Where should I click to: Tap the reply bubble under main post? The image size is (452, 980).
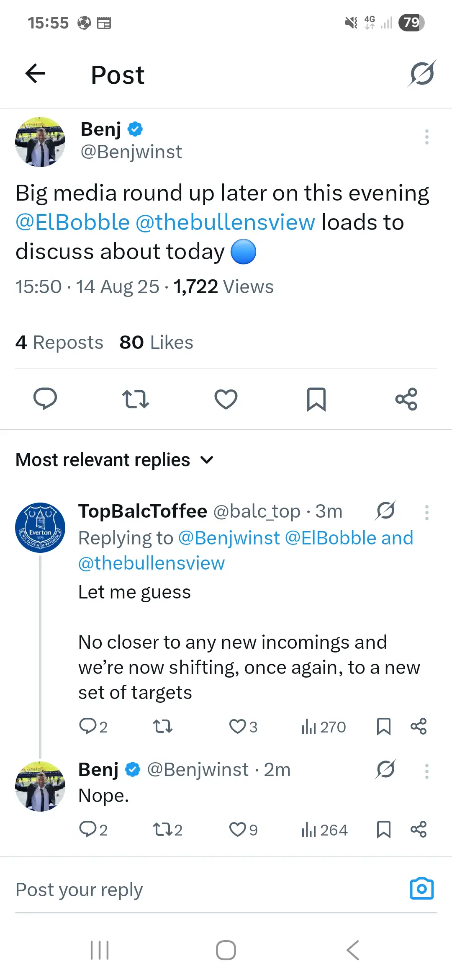coord(45,399)
